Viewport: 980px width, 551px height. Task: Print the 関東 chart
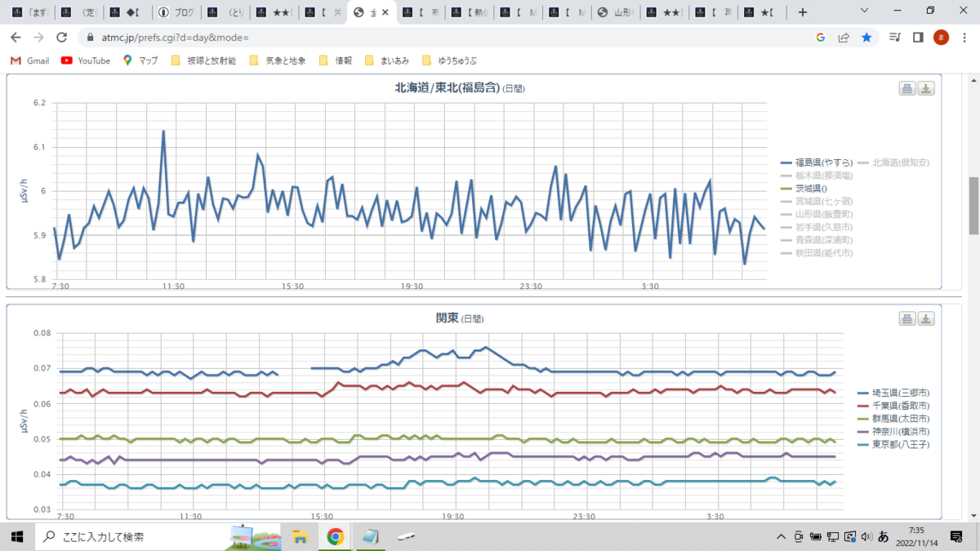[x=907, y=318]
